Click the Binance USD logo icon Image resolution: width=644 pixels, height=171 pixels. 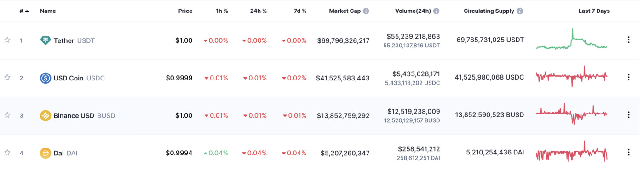46,116
